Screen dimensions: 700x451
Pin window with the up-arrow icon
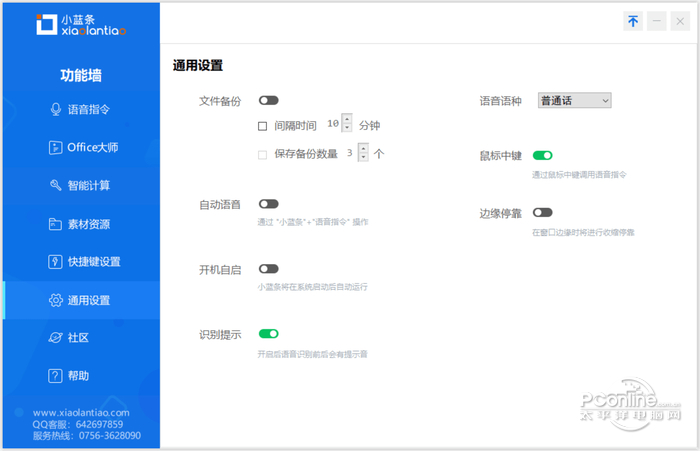(x=633, y=21)
